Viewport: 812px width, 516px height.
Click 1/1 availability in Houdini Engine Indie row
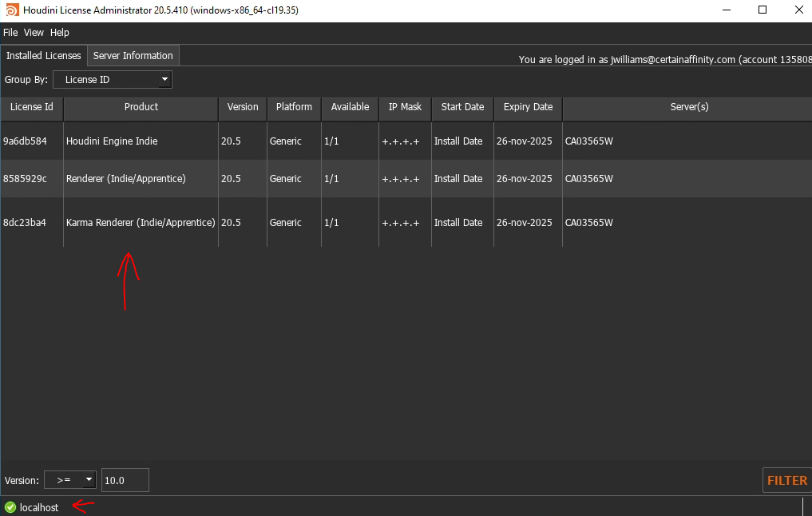click(331, 141)
